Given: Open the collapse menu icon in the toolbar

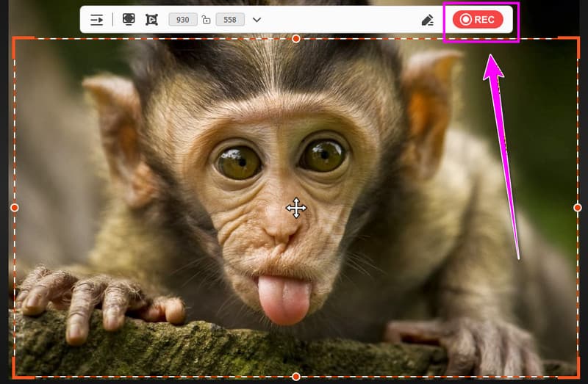Looking at the screenshot, I should pyautogui.click(x=97, y=20).
